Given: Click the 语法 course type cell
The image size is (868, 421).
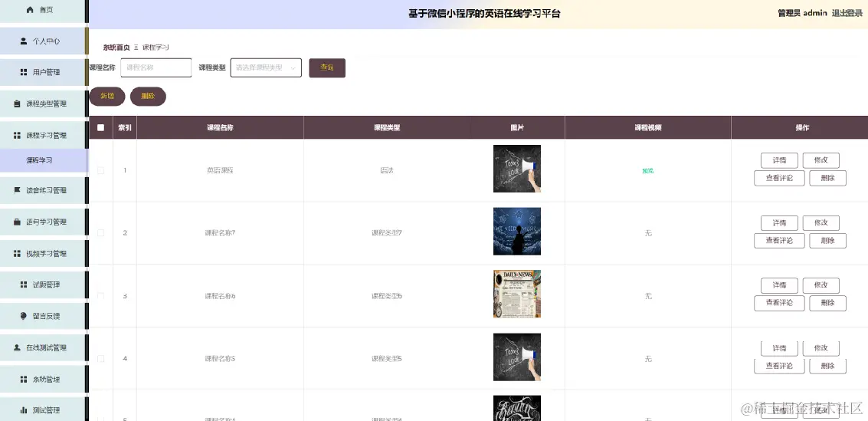Looking at the screenshot, I should tap(387, 170).
